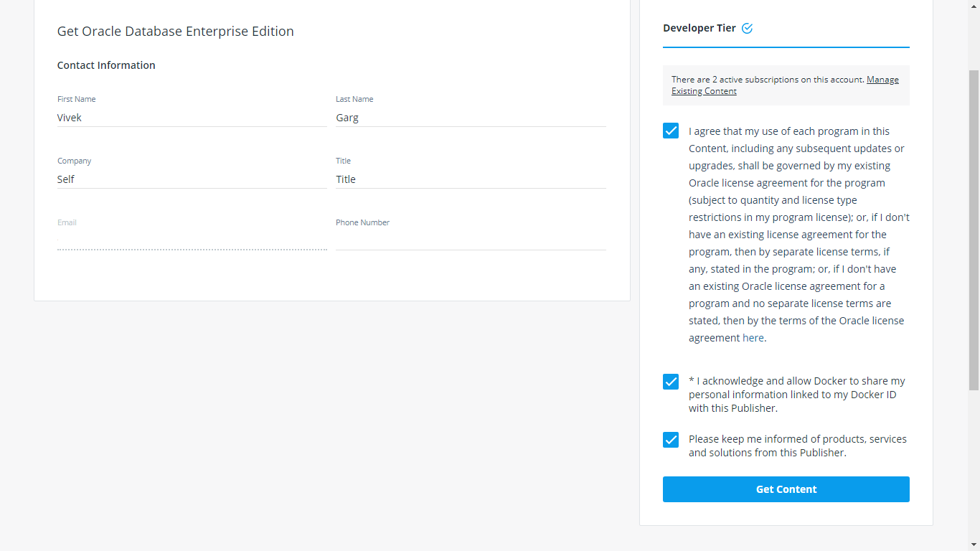Select the Developer Tier tab
This screenshot has width=980, height=551.
pos(699,29)
